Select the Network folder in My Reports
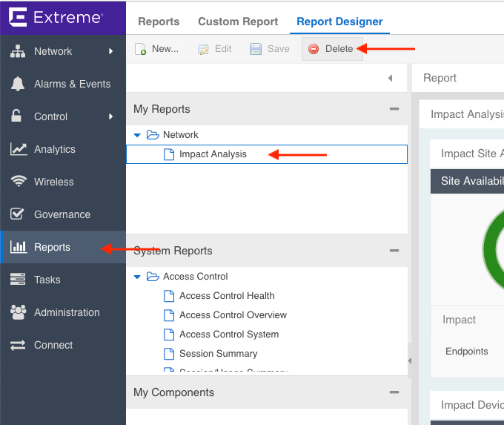This screenshot has width=504, height=425. pos(180,135)
